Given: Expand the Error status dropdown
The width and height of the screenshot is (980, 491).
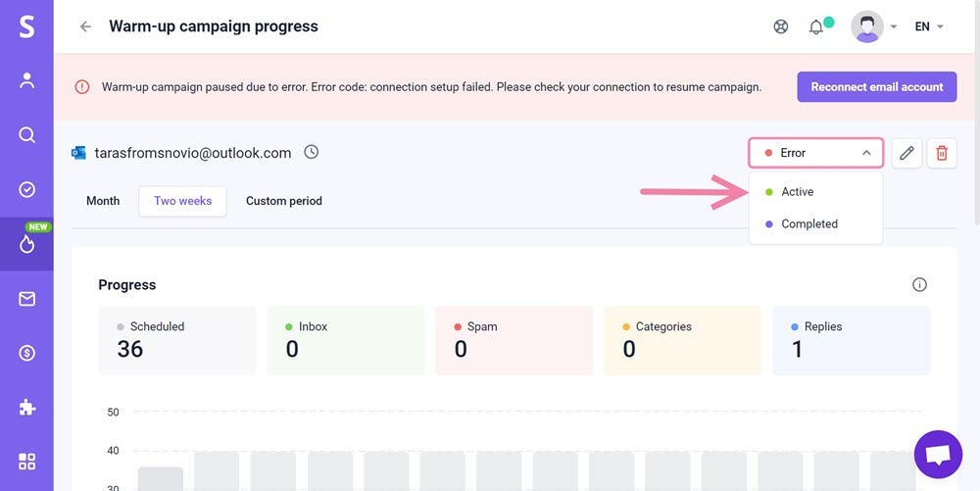Looking at the screenshot, I should pyautogui.click(x=815, y=153).
